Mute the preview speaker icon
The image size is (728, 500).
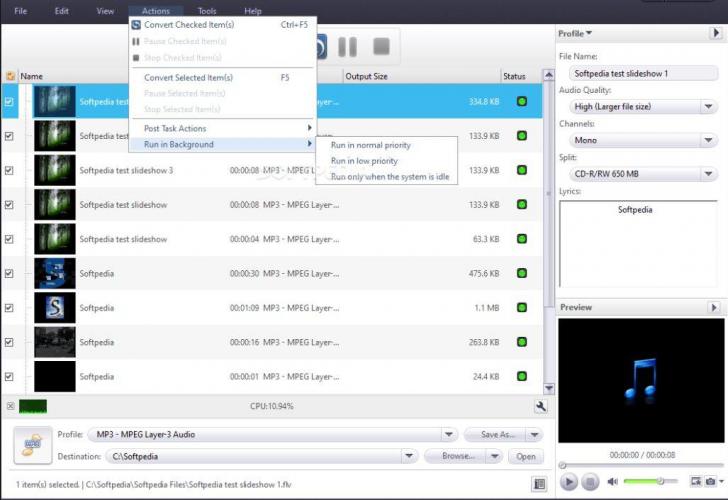[x=612, y=481]
